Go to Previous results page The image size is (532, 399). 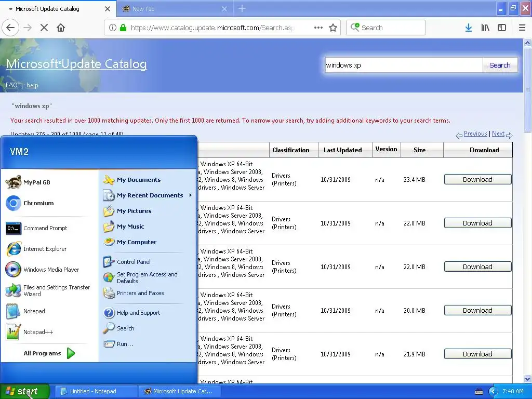475,134
